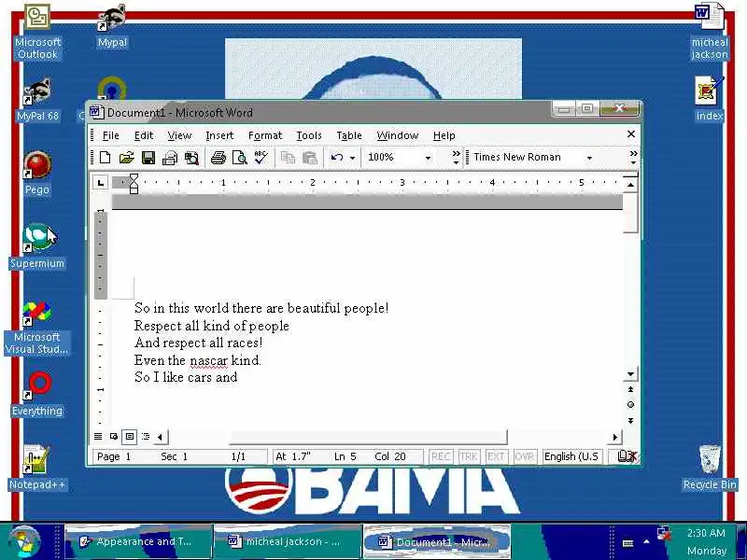747x560 pixels.
Task: Open the Undo history dropdown arrow
Action: click(353, 158)
